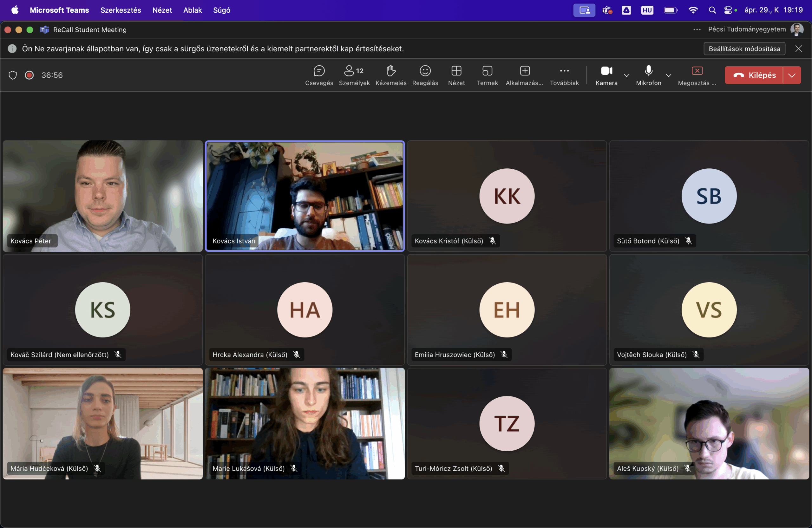Toggle the Kamera camera off
Viewport: 812px width, 528px height.
pyautogui.click(x=606, y=76)
